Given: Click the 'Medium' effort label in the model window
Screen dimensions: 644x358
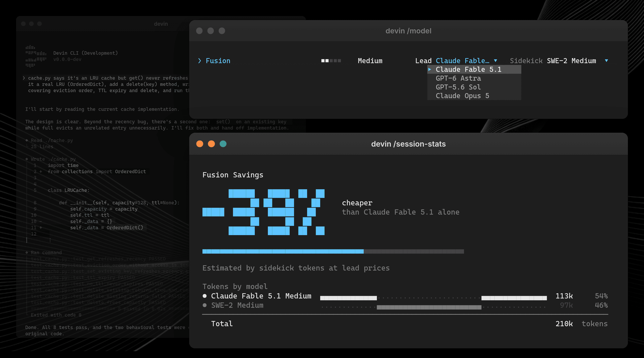Looking at the screenshot, I should click(x=370, y=61).
